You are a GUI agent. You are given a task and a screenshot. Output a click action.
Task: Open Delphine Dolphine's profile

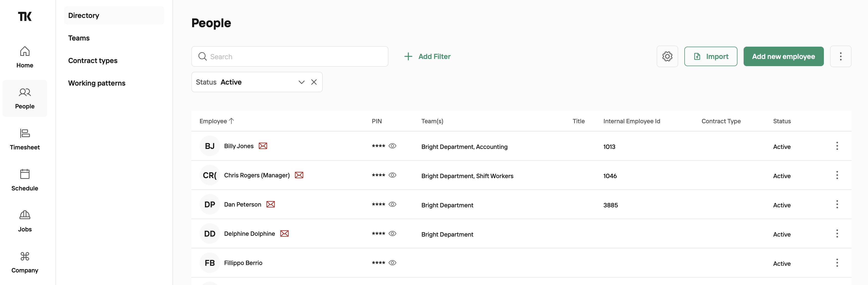pos(249,234)
